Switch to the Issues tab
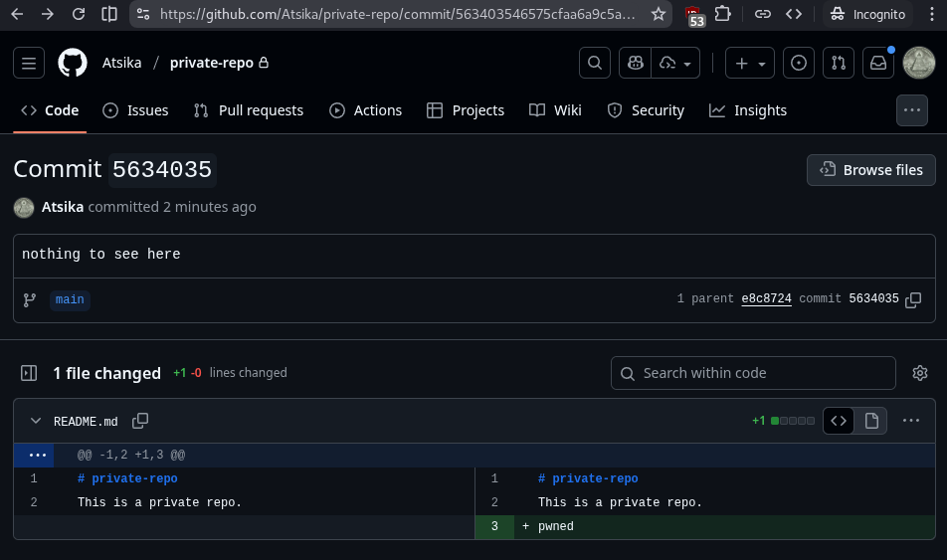947x560 pixels. 136,110
